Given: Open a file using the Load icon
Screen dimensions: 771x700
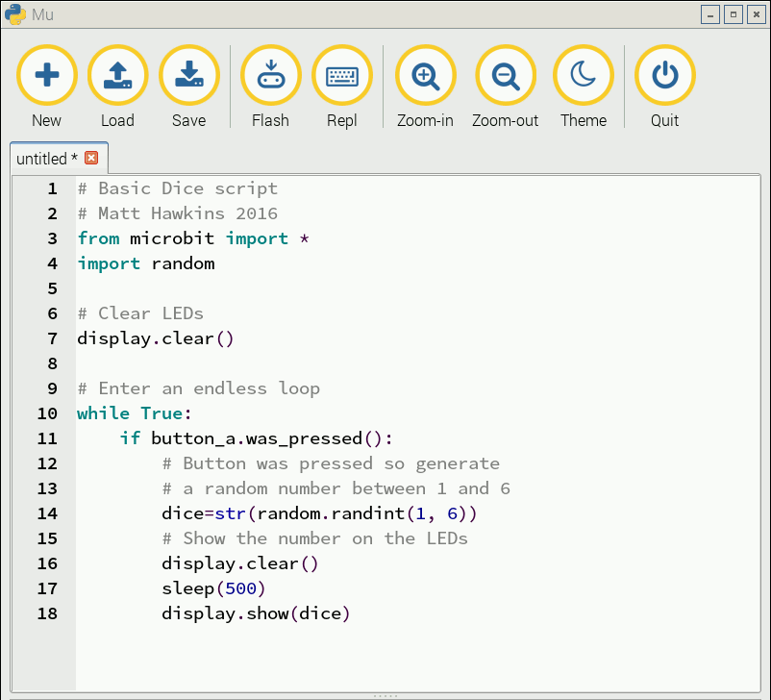Looking at the screenshot, I should 117,75.
